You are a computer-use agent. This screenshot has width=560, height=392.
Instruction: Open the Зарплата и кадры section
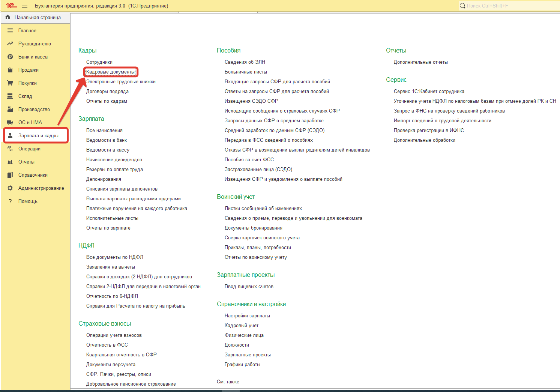[x=38, y=136]
